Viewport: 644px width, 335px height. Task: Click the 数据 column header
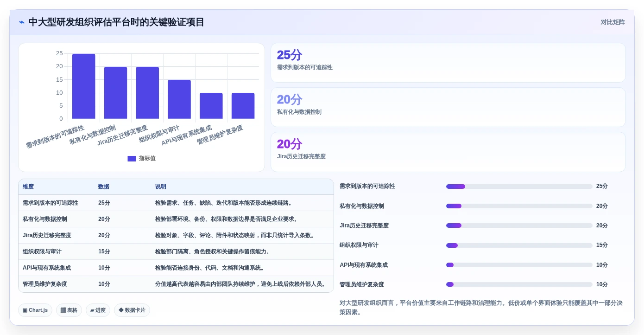(104, 187)
